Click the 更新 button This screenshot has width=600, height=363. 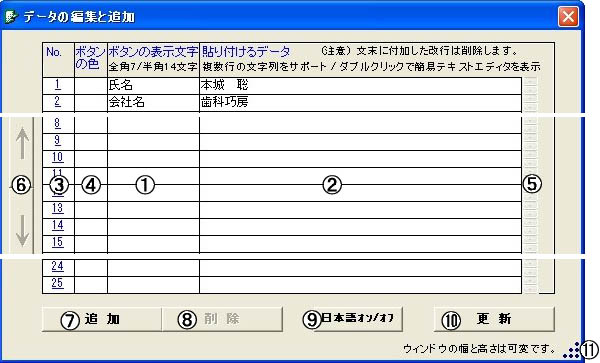(x=494, y=319)
